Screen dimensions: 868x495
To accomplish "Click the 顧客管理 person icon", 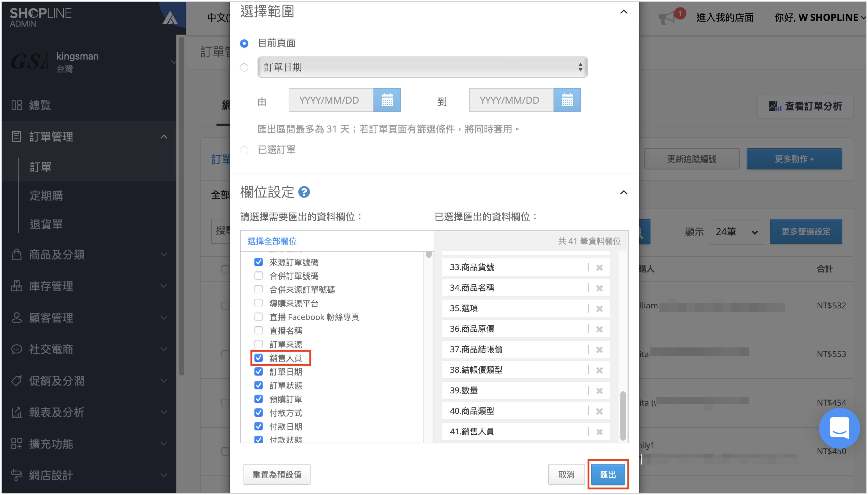I will coord(16,318).
